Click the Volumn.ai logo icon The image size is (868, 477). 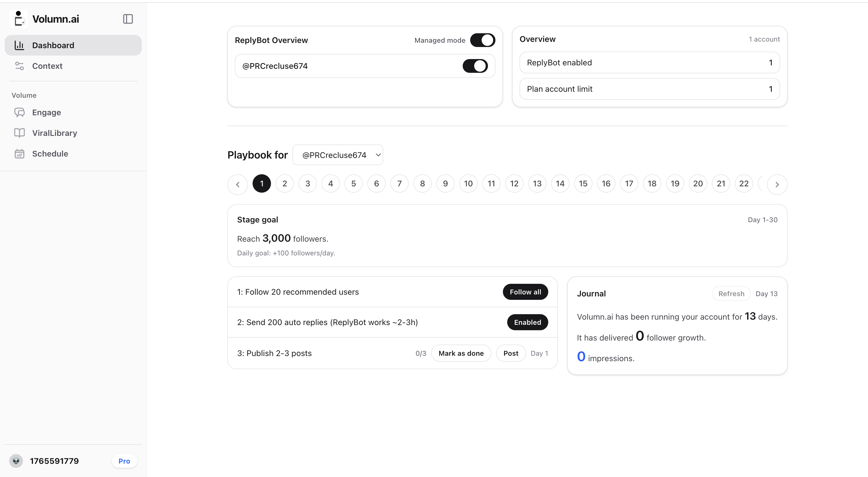point(19,19)
